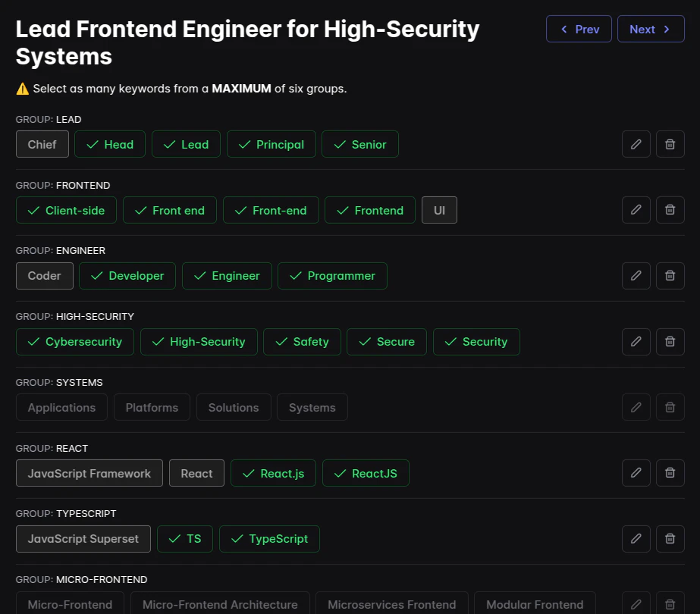Go back with the Prev button

click(x=579, y=29)
